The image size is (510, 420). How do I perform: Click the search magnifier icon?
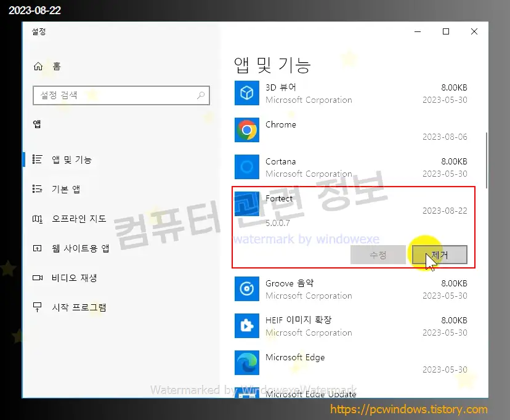(x=201, y=95)
